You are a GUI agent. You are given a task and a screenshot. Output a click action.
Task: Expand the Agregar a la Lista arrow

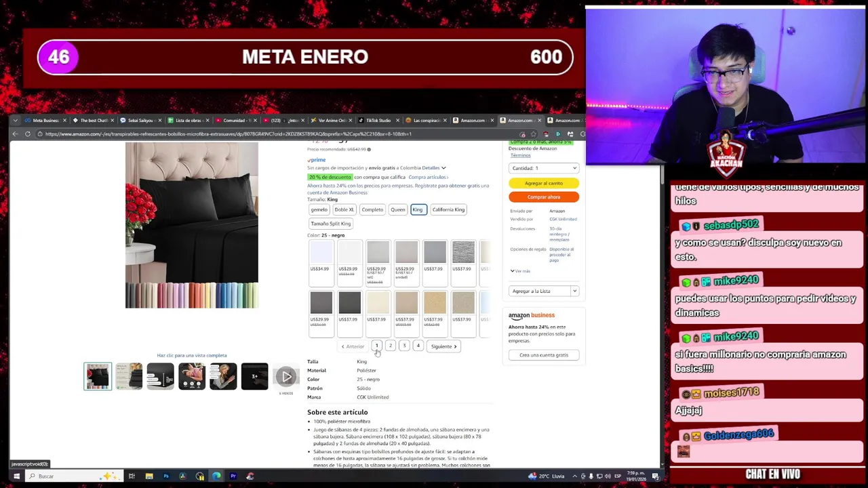tap(574, 291)
